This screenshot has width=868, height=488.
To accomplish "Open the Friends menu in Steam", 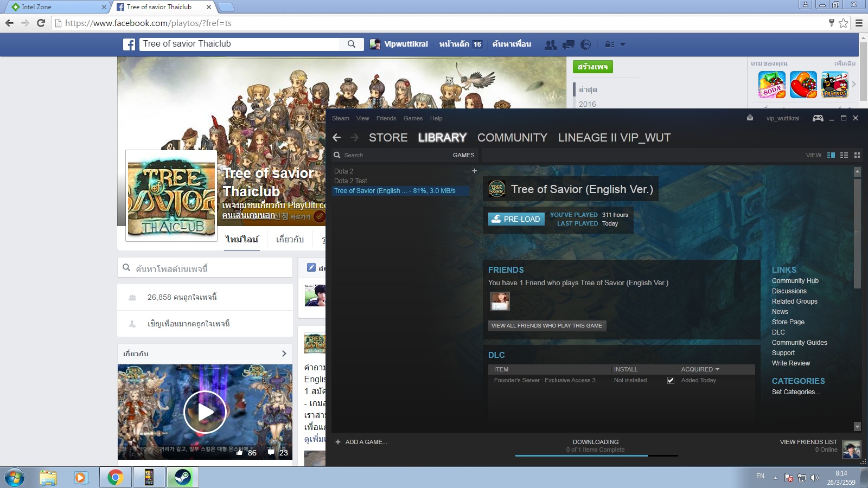I will pos(386,118).
